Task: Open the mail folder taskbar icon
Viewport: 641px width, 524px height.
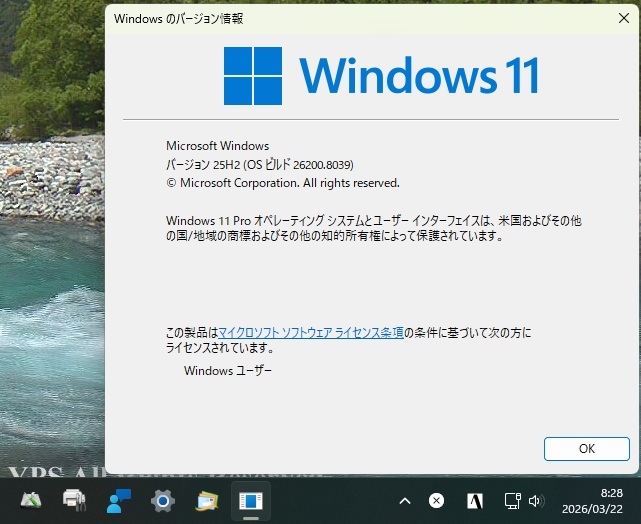Action: 207,501
